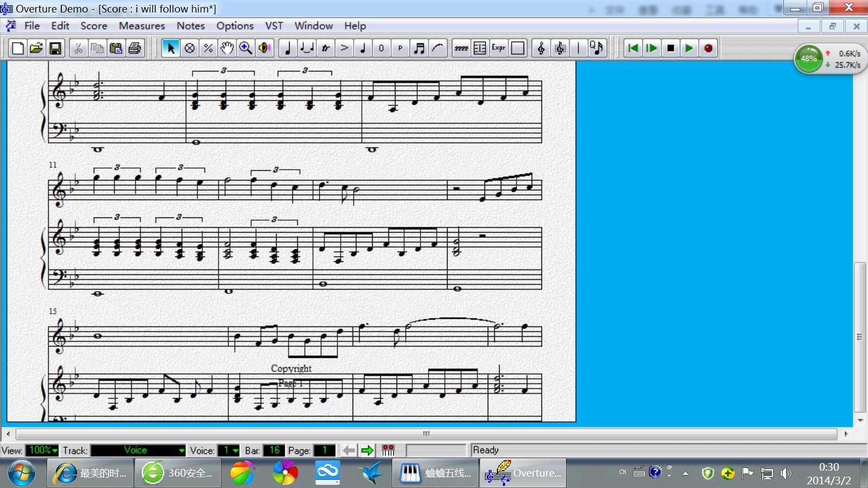Select the arrow pointer tool
The height and width of the screenshot is (488, 868).
[171, 48]
